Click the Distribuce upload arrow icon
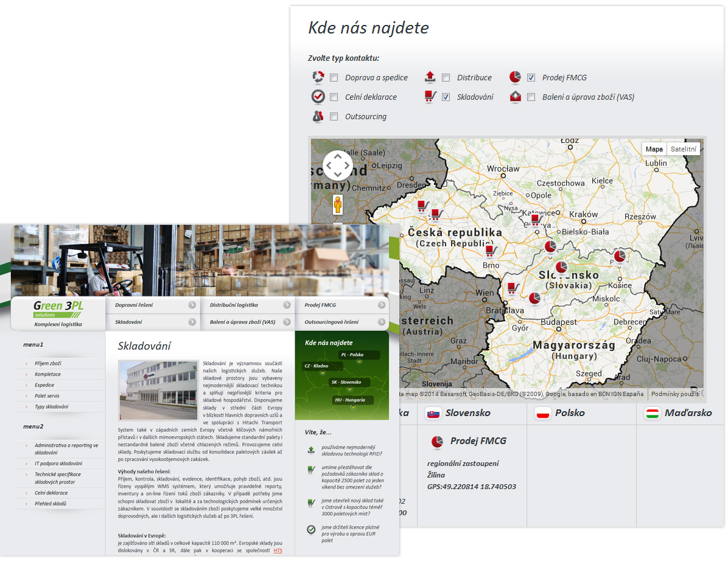Image resolution: width=728 pixels, height=570 pixels. (x=430, y=77)
